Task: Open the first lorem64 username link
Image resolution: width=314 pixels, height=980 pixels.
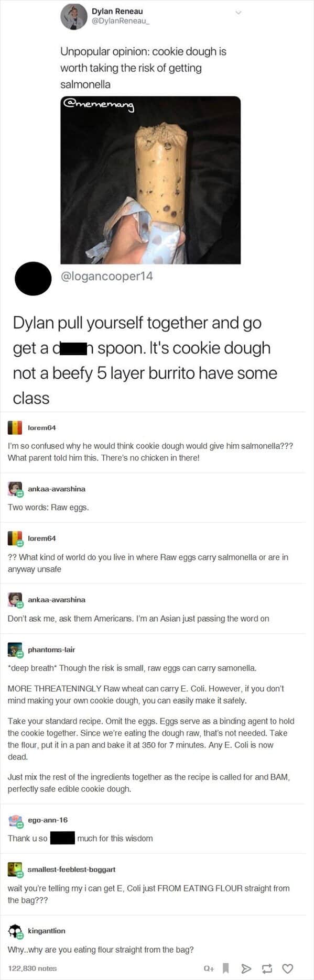Action: 41,427
